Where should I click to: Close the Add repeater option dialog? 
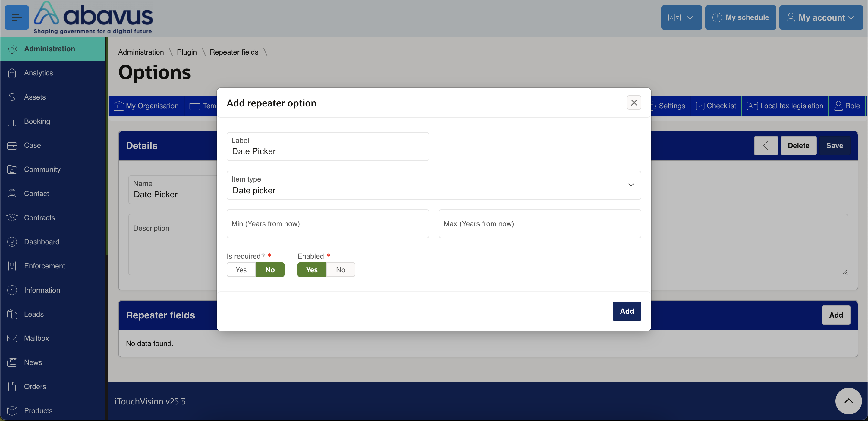[634, 103]
